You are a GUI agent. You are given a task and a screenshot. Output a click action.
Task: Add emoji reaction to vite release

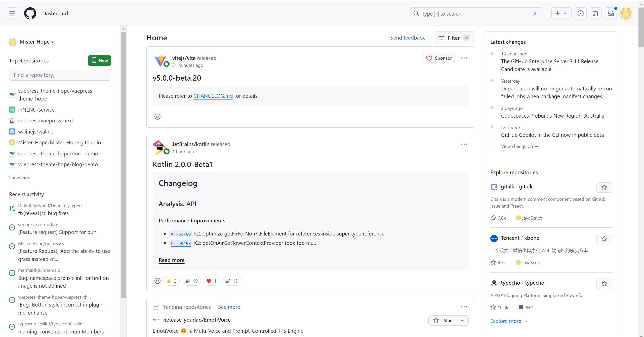[x=157, y=117]
